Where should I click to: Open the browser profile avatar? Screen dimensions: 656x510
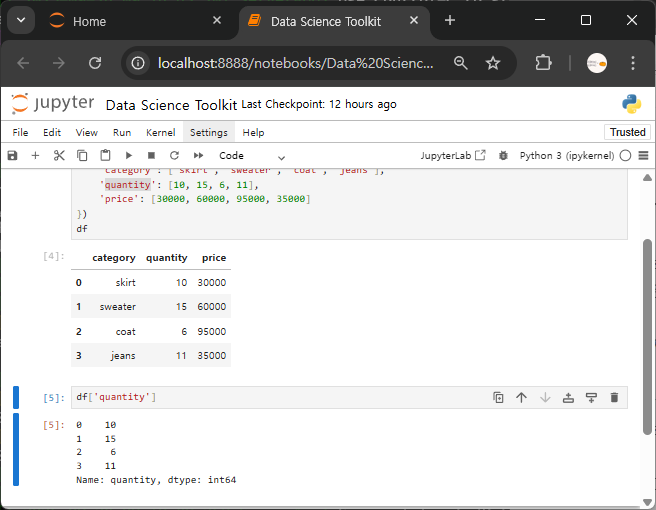point(597,63)
